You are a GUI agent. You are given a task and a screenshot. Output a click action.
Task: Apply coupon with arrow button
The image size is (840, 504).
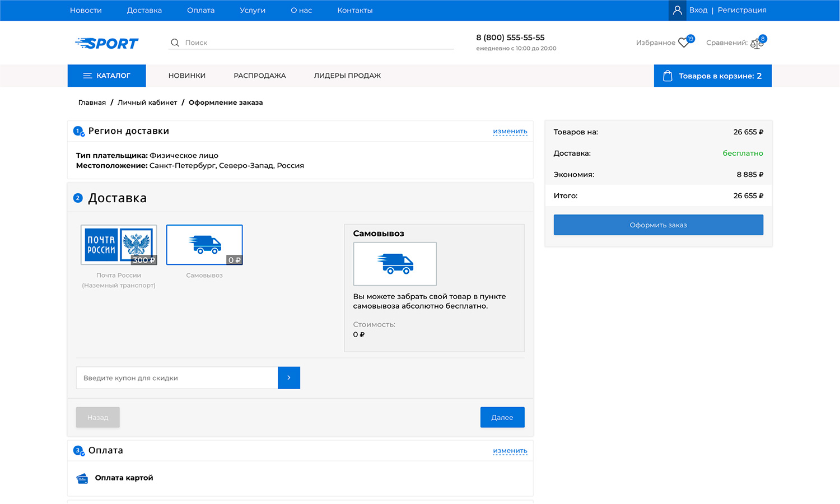coord(289,378)
